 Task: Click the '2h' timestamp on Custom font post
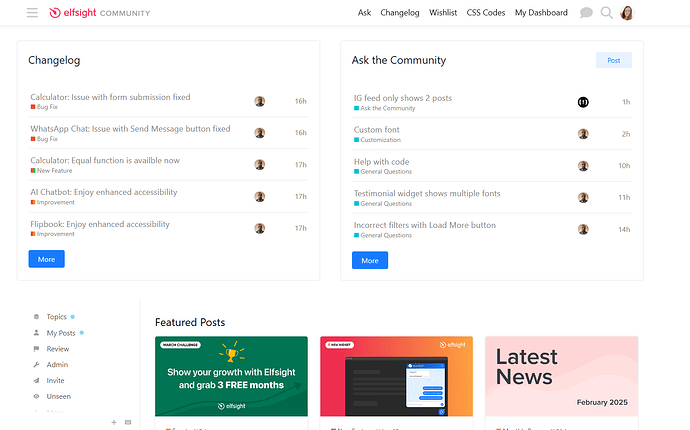(x=626, y=134)
